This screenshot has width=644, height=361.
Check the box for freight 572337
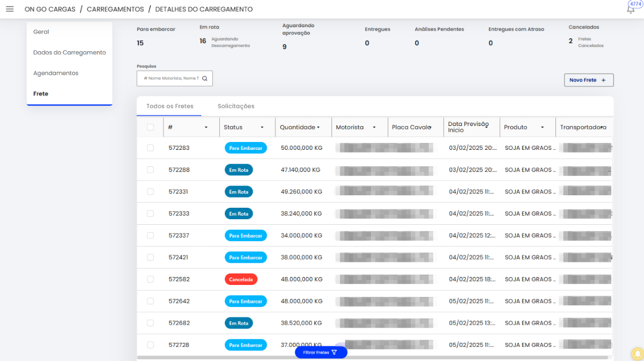[150, 236]
